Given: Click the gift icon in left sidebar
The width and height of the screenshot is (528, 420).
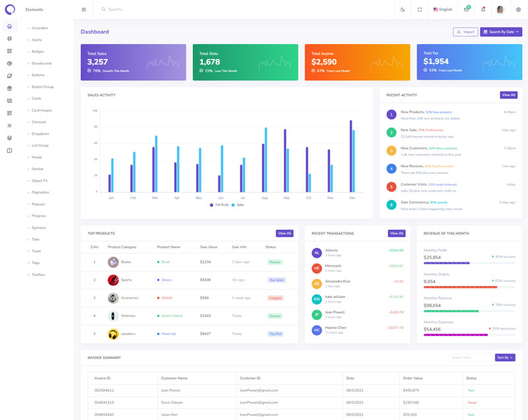Looking at the screenshot, I should pos(9,88).
